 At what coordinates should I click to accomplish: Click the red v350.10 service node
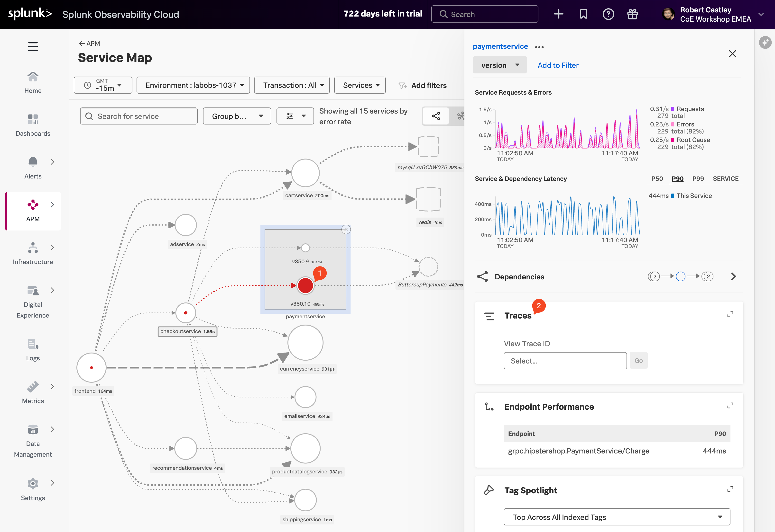305,286
